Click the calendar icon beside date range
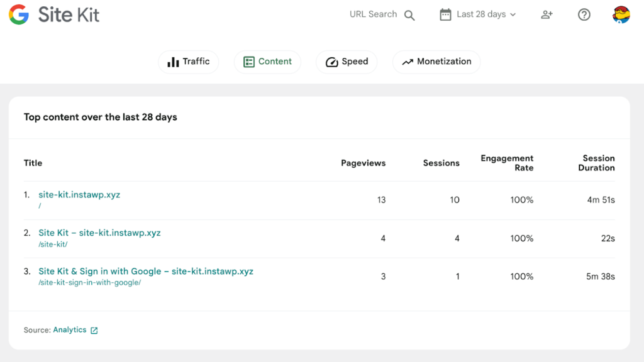644x362 pixels. click(445, 14)
